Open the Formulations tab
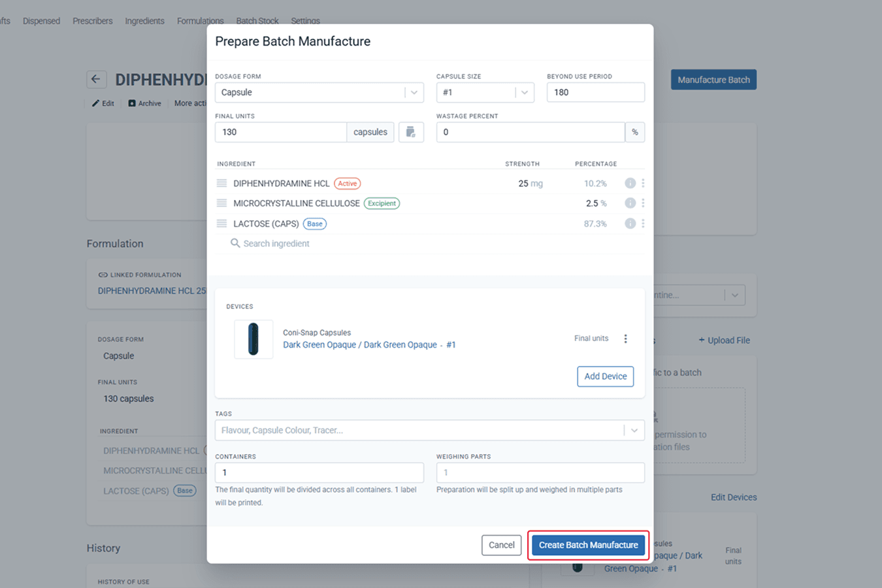Viewport: 882px width, 588px height. click(x=200, y=21)
